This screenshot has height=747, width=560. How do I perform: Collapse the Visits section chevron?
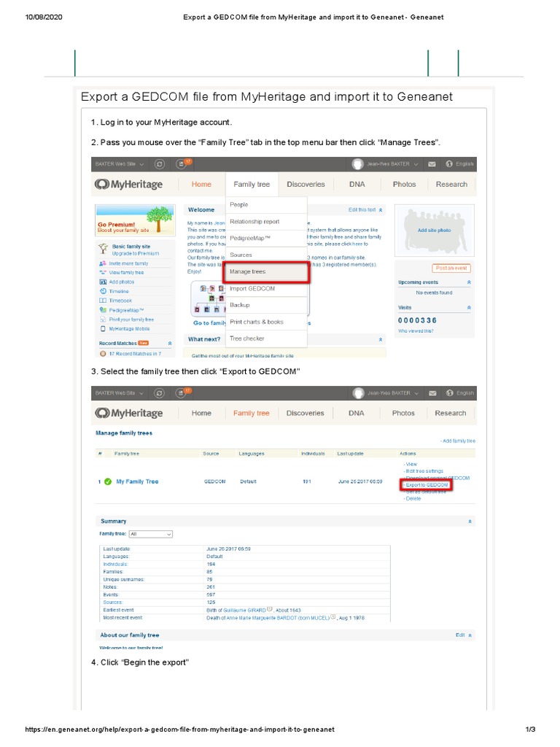(469, 308)
